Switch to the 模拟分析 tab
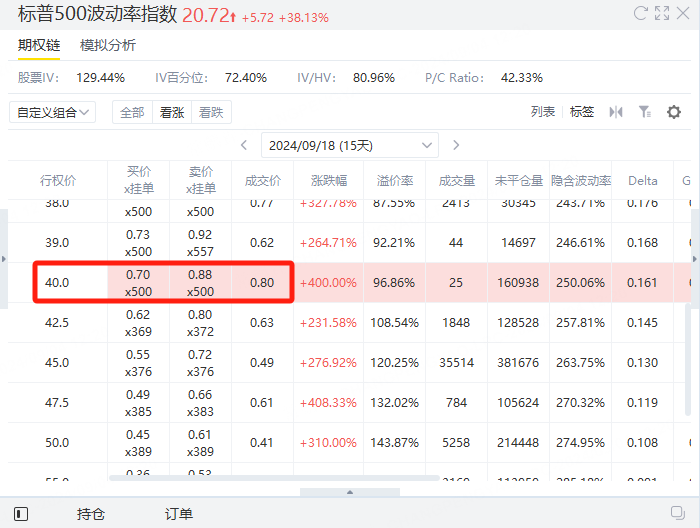The width and height of the screenshot is (700, 528). coord(108,45)
